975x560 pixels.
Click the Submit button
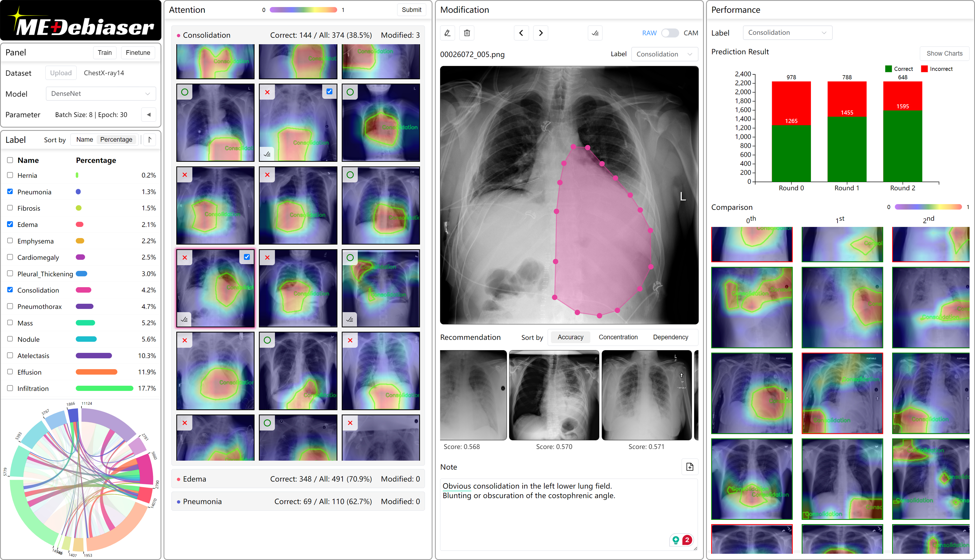click(411, 10)
